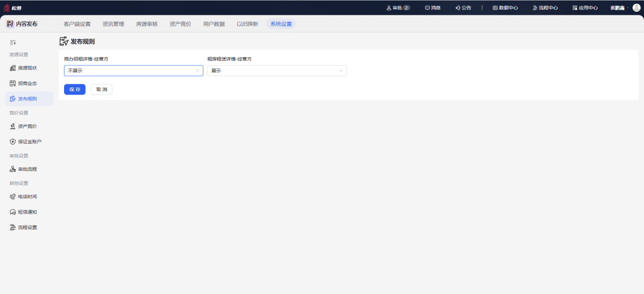Open the 商办招租详情-经营方 dropdown showing 不展示
This screenshot has height=294, width=644.
pyautogui.click(x=134, y=71)
